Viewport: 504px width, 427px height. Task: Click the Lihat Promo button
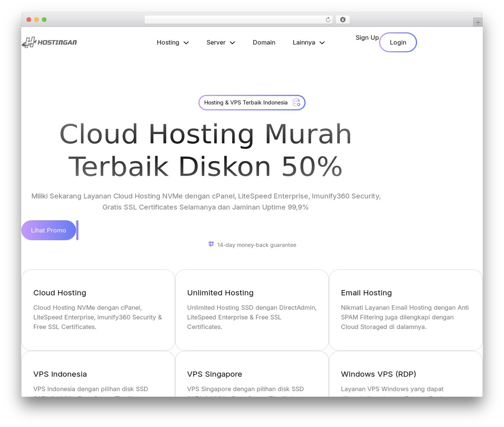(x=48, y=230)
